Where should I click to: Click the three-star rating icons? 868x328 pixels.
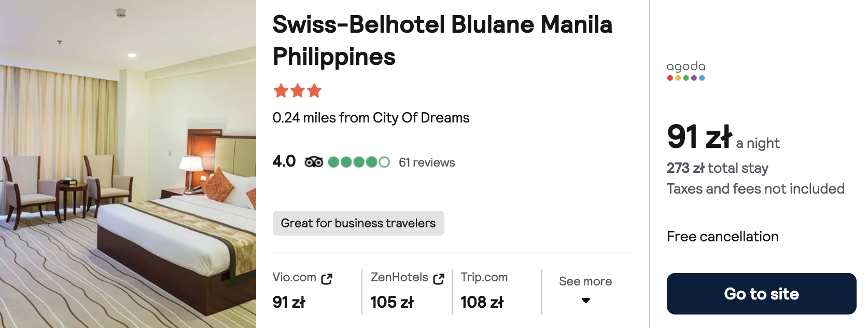(x=298, y=91)
